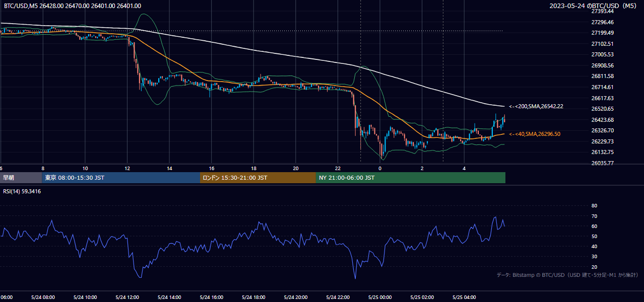Click price axis value 26423.68
Image resolution: width=644 pixels, height=302 pixels.
(x=602, y=120)
